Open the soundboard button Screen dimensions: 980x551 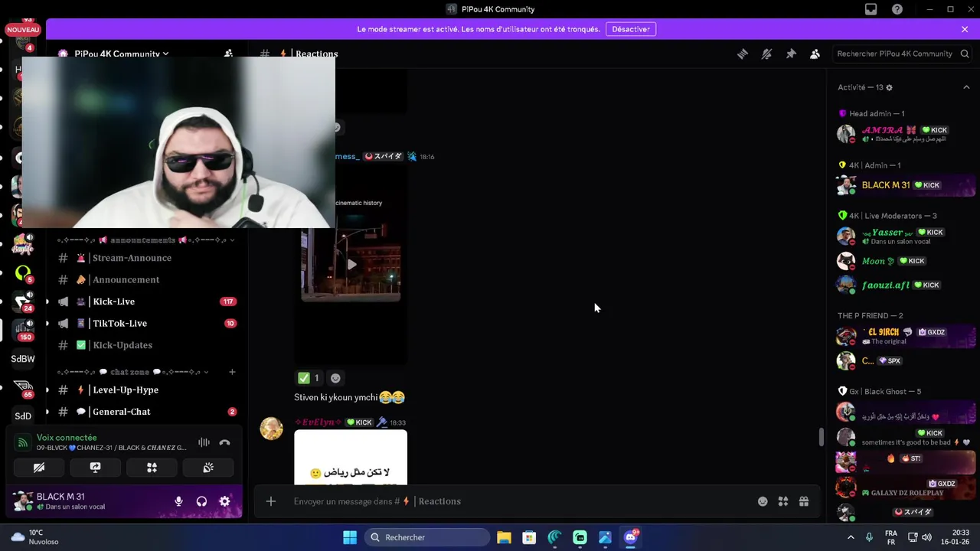pos(207,468)
